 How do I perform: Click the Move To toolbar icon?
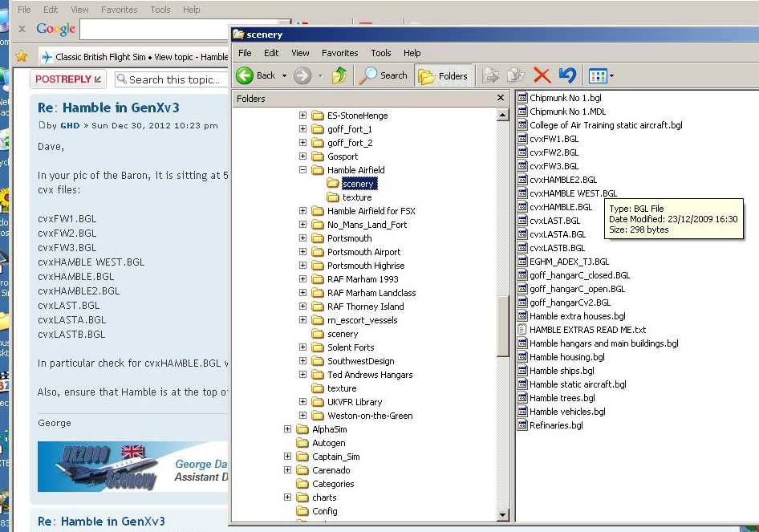point(491,75)
